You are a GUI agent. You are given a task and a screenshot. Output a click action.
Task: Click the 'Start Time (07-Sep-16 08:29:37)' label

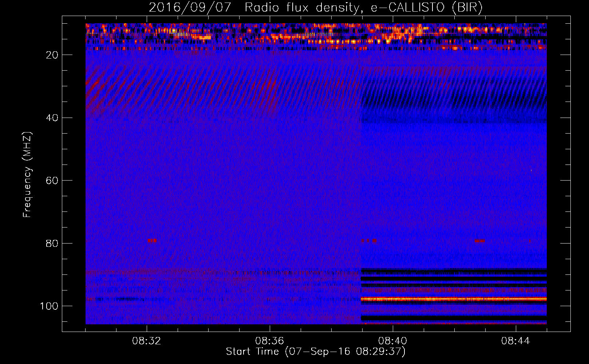(x=316, y=352)
